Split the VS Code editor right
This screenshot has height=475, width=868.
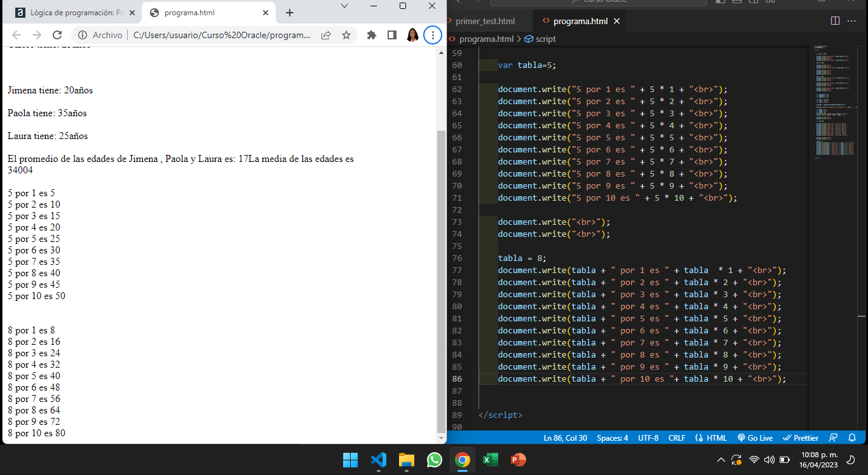click(835, 21)
